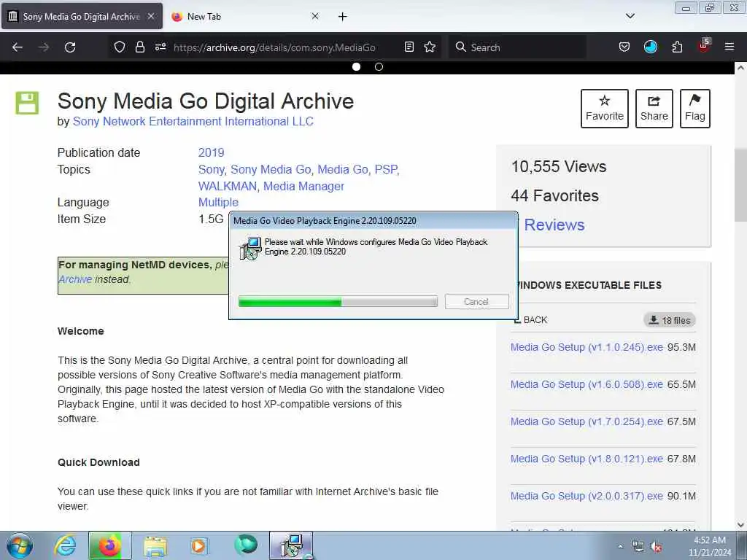This screenshot has width=747, height=560.
Task: Select the second empty carousel dot
Action: coord(379,66)
